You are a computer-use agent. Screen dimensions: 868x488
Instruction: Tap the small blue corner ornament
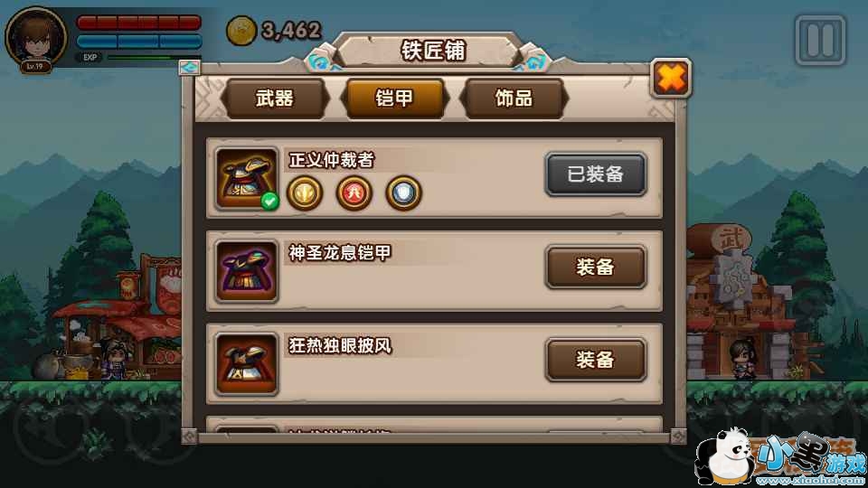pos(189,68)
